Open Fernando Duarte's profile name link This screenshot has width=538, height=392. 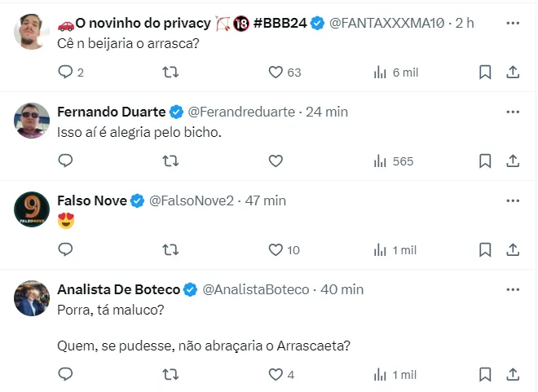[x=111, y=112]
